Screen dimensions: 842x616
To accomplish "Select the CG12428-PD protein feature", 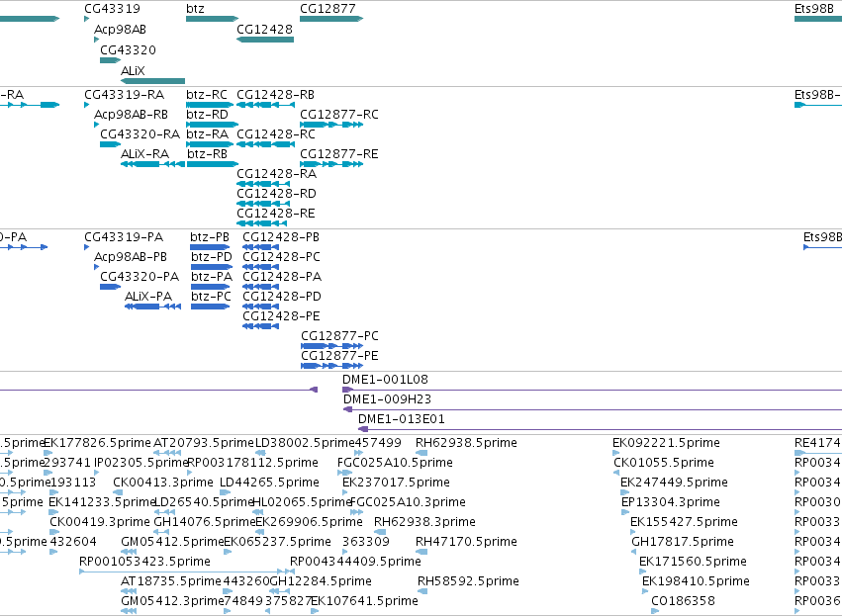I will coord(260,307).
